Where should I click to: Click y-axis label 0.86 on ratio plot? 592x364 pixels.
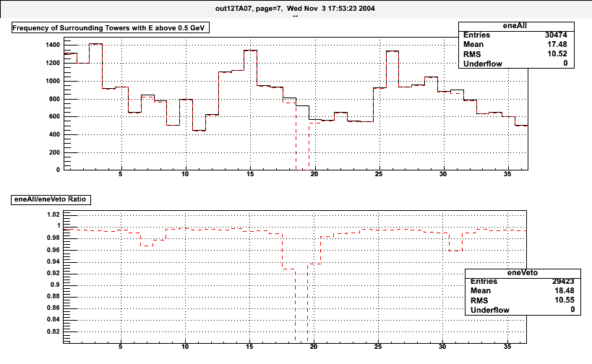click(x=53, y=308)
